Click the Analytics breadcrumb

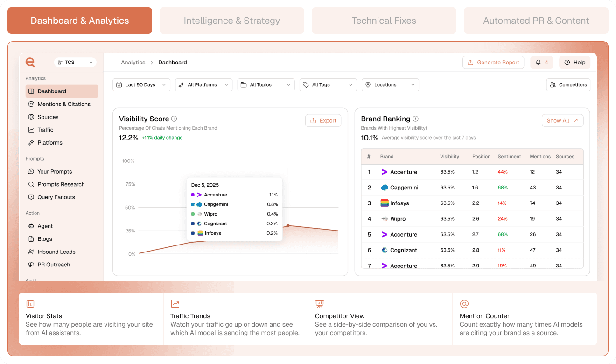[133, 63]
